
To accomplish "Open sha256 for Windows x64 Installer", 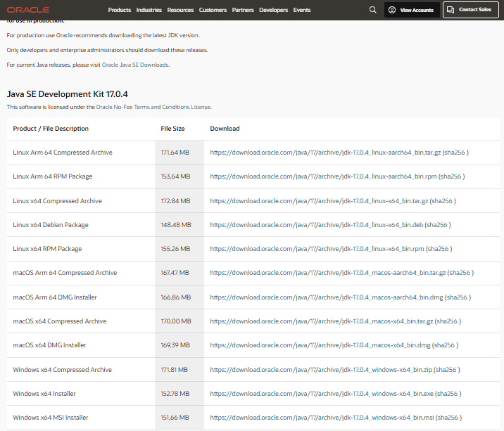I will pyautogui.click(x=447, y=394).
